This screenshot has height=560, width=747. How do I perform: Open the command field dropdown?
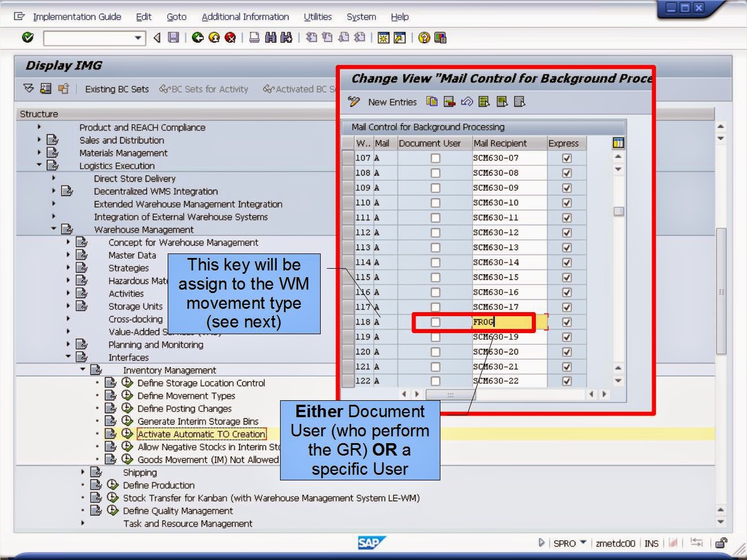[x=137, y=38]
